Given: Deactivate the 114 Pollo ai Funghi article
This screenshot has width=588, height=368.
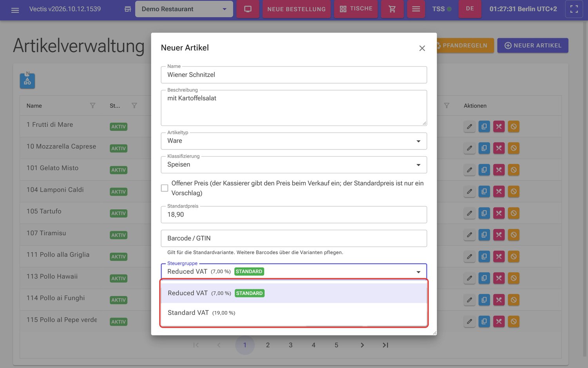Looking at the screenshot, I should [x=514, y=300].
